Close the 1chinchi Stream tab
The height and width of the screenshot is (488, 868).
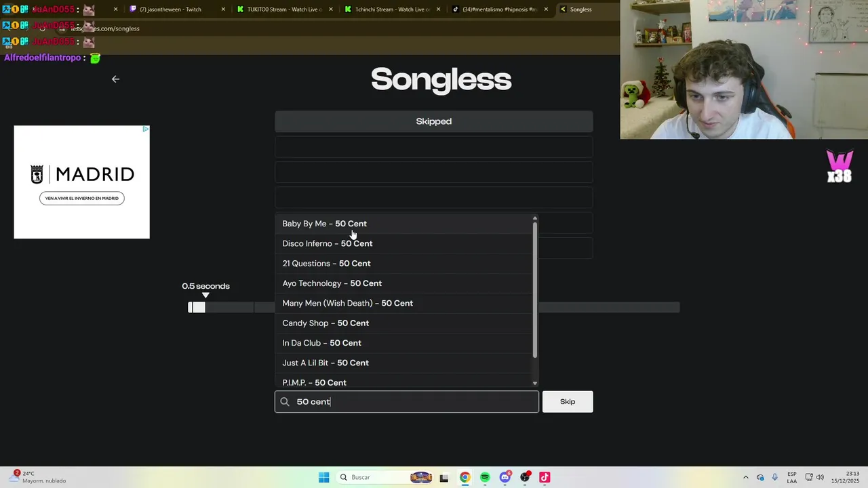click(438, 9)
